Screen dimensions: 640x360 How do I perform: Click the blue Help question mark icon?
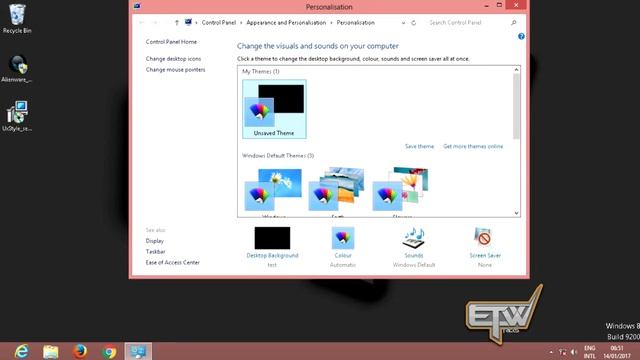point(521,36)
